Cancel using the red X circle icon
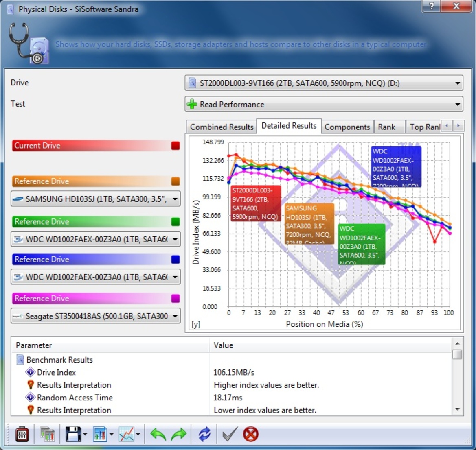Image resolution: width=476 pixels, height=450 pixels. click(251, 434)
